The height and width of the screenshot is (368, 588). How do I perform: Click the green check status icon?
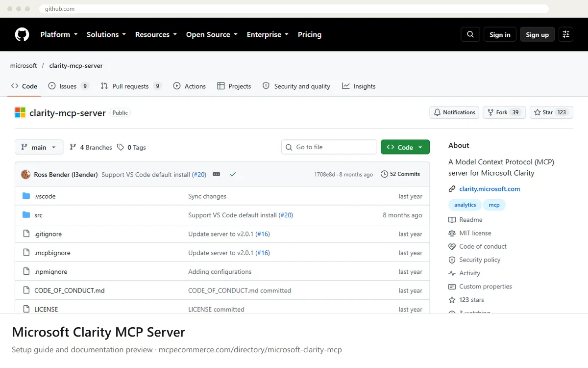click(233, 174)
